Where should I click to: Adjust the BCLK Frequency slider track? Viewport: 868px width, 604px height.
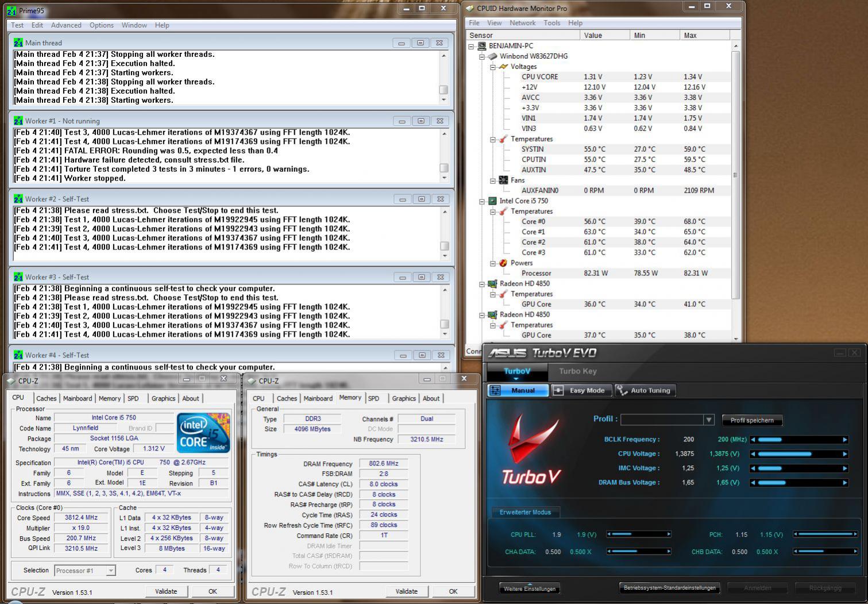(799, 440)
